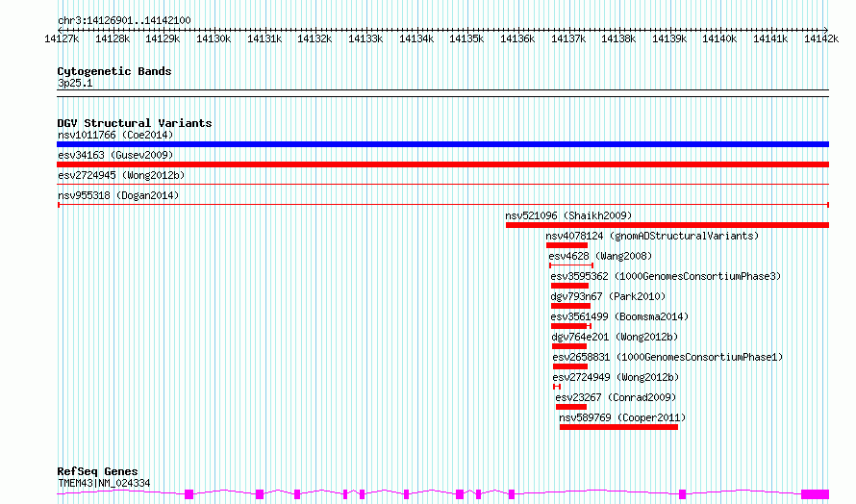Screen dimensions: 856x504
Task: Click the 14127k ruler position
Action: tap(62, 38)
